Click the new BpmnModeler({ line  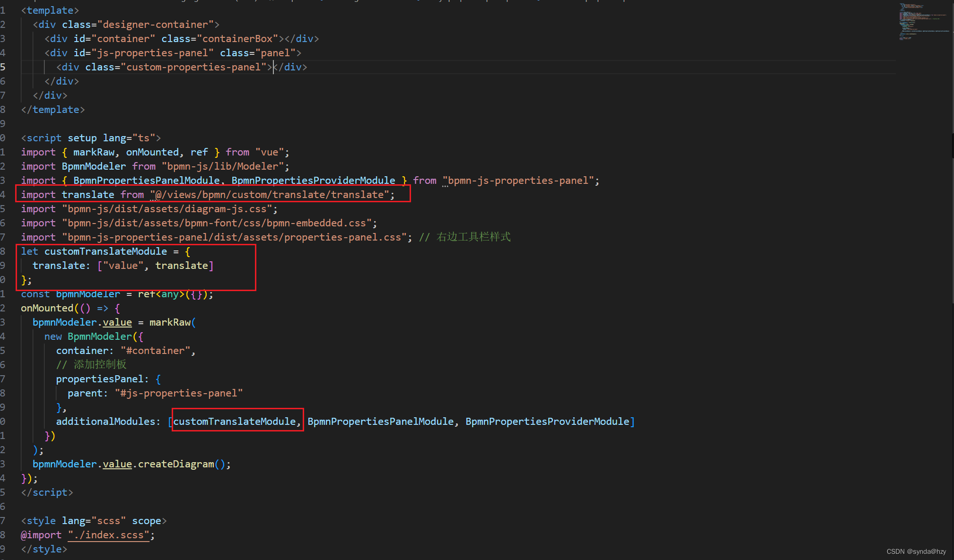[x=94, y=336]
